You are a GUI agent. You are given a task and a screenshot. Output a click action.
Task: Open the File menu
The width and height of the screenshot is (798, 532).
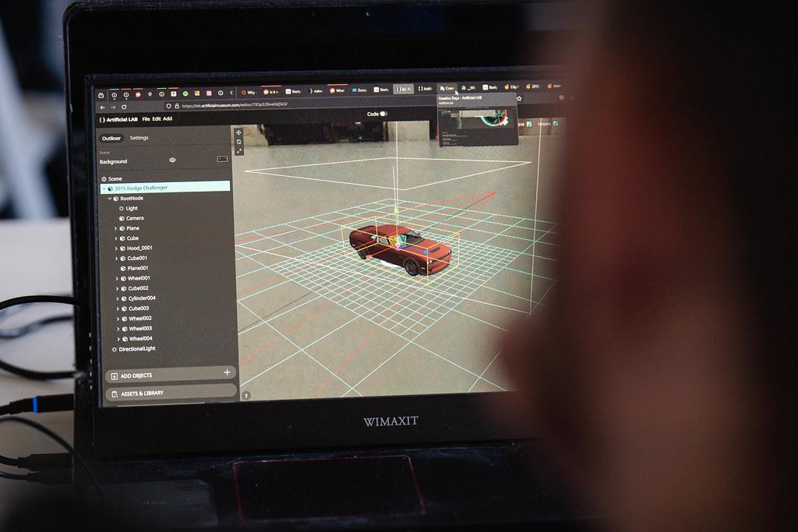click(146, 119)
